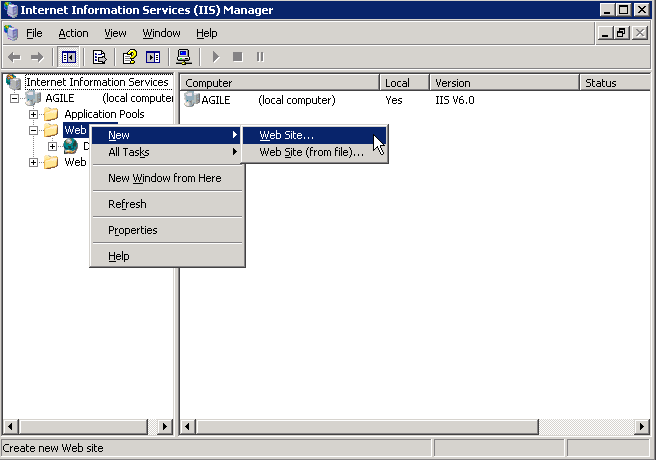Viewport: 656px width, 460px height.
Task: Click the Show/Hide Action Pane icon
Action: pos(153,57)
